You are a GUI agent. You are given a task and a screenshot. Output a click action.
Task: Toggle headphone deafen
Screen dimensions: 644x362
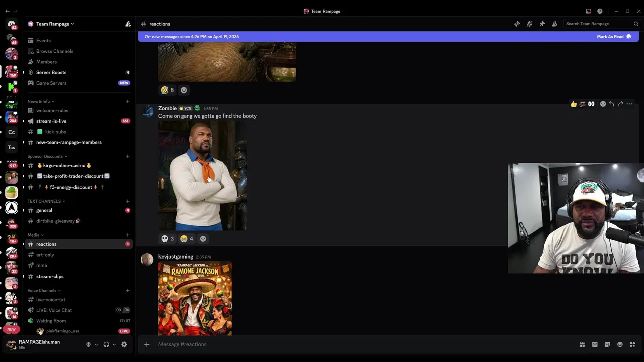(106, 344)
